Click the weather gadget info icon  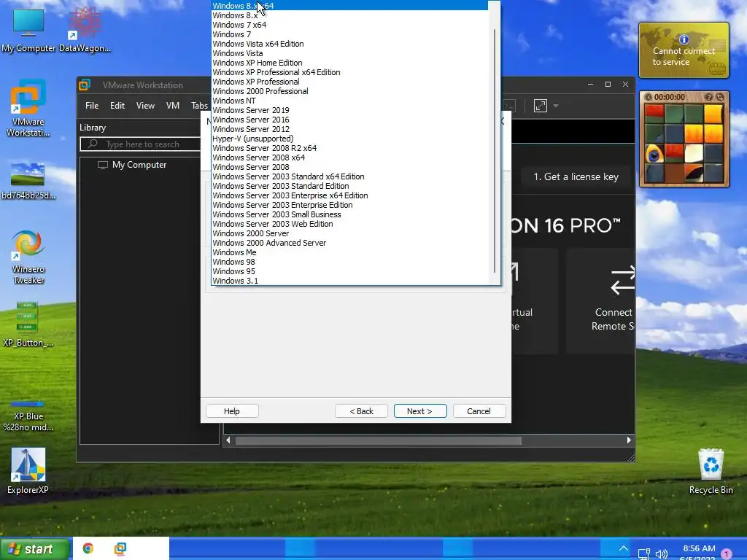(x=684, y=39)
